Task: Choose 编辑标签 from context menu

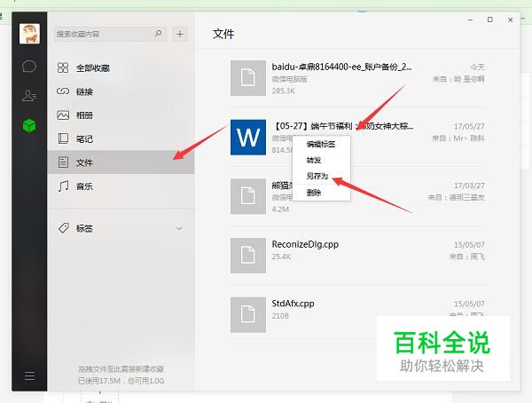Action: point(321,144)
